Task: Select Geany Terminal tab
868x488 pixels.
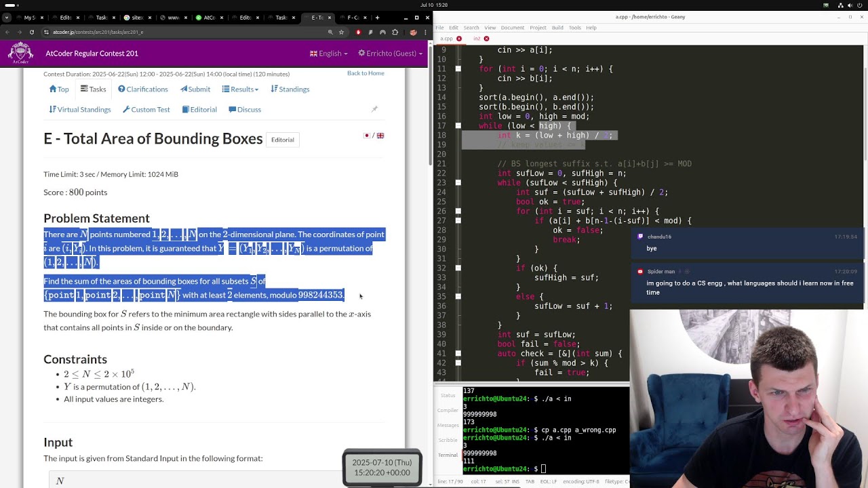Action: [448, 455]
